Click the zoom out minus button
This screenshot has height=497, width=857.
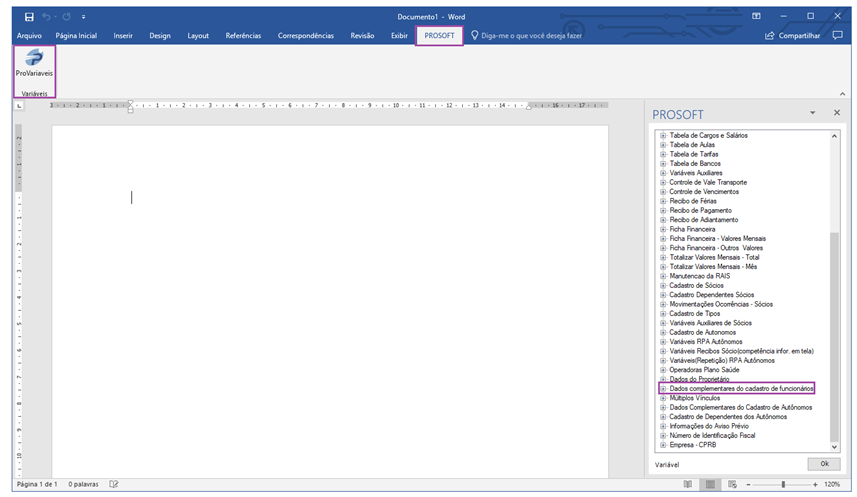pos(748,484)
